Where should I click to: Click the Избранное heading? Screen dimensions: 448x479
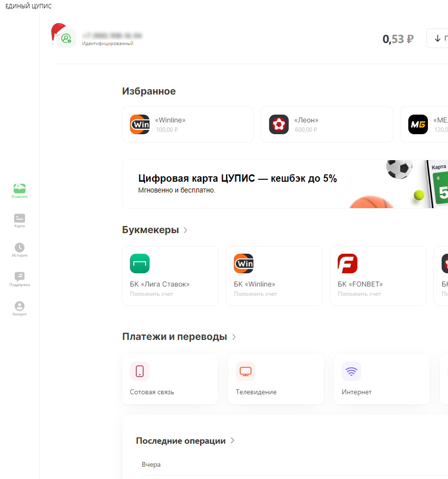(x=149, y=91)
